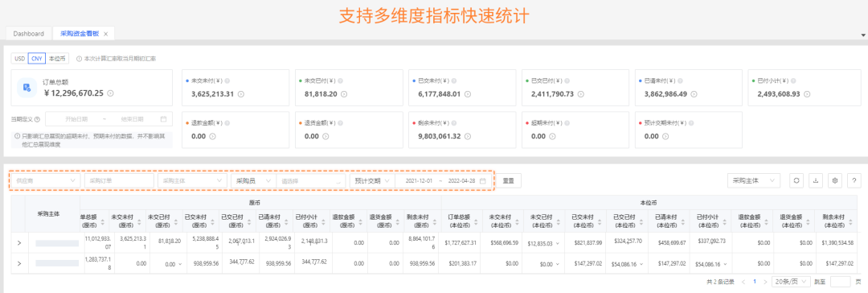The width and height of the screenshot is (868, 293).
Task: Select the CNY currency option
Action: [36, 58]
